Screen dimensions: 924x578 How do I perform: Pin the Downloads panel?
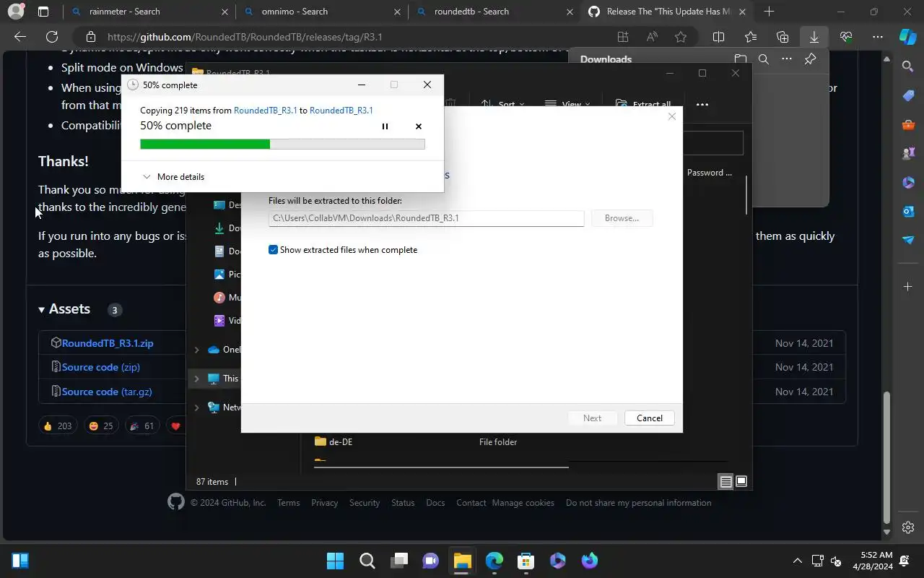tap(810, 59)
